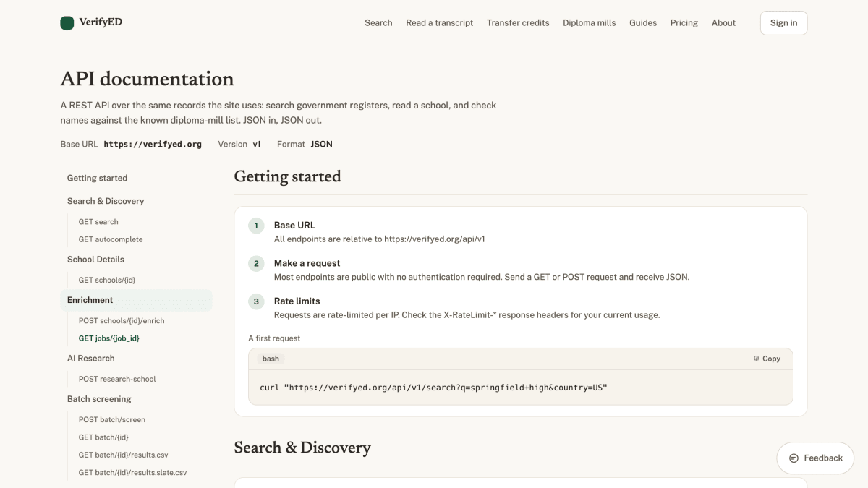Open GET batch/{id}/results.csv endpoint link
The height and width of the screenshot is (488, 868).
pyautogui.click(x=124, y=455)
